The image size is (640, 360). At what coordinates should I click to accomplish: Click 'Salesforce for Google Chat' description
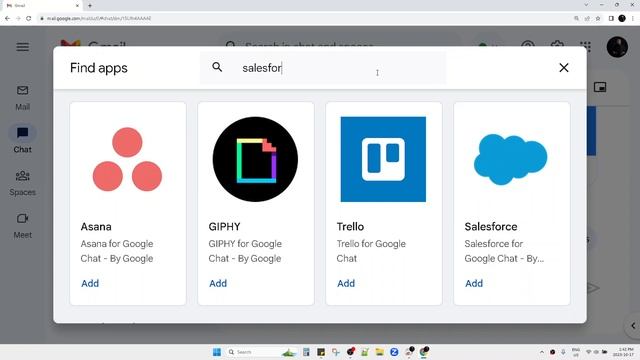coord(504,251)
